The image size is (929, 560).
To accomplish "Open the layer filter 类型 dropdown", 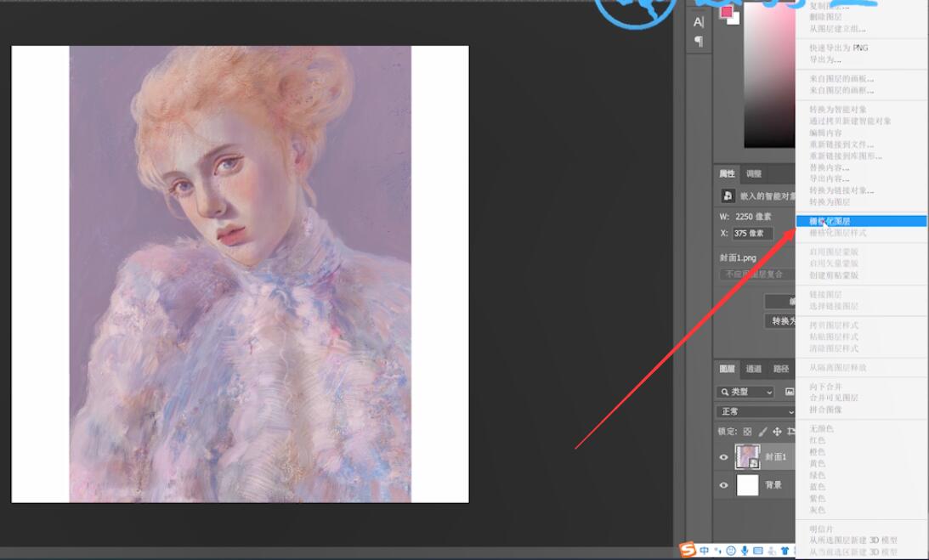I will point(745,392).
